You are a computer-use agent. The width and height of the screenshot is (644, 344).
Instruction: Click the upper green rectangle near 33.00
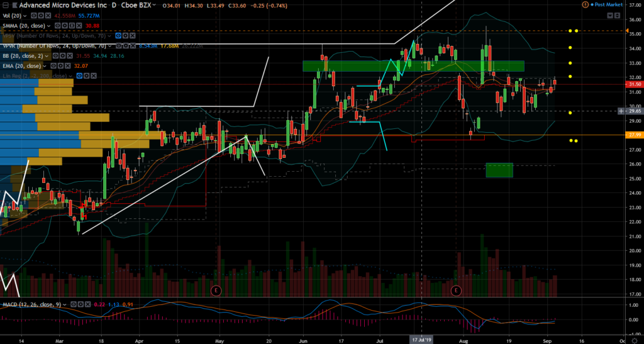tap(413, 65)
